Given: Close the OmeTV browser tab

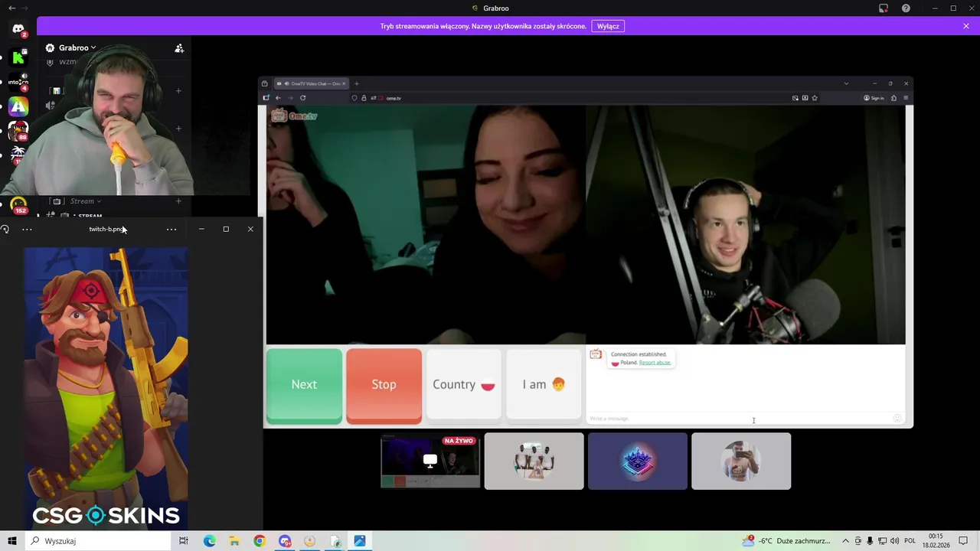Looking at the screenshot, I should tap(345, 83).
